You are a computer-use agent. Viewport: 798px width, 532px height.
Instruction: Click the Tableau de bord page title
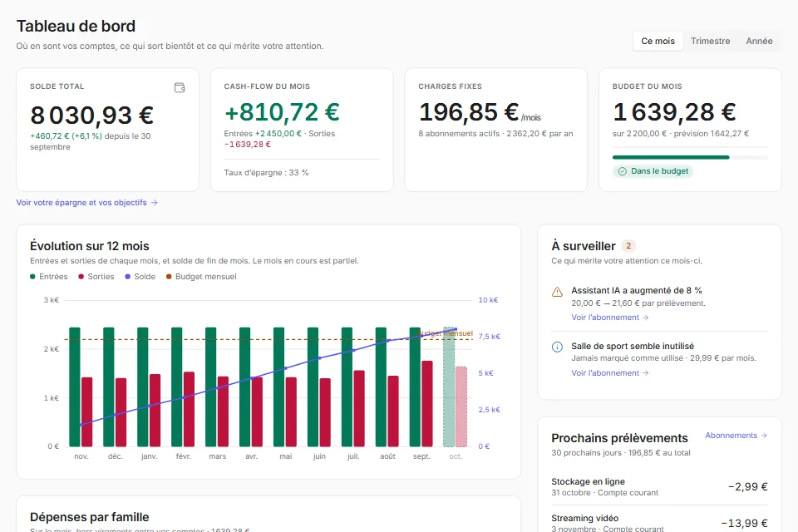tap(76, 26)
